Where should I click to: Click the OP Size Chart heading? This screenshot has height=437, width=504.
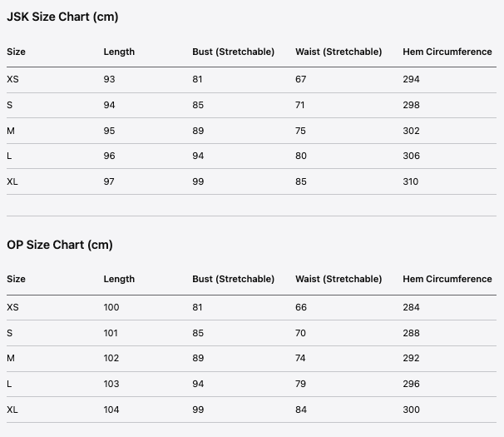(59, 245)
